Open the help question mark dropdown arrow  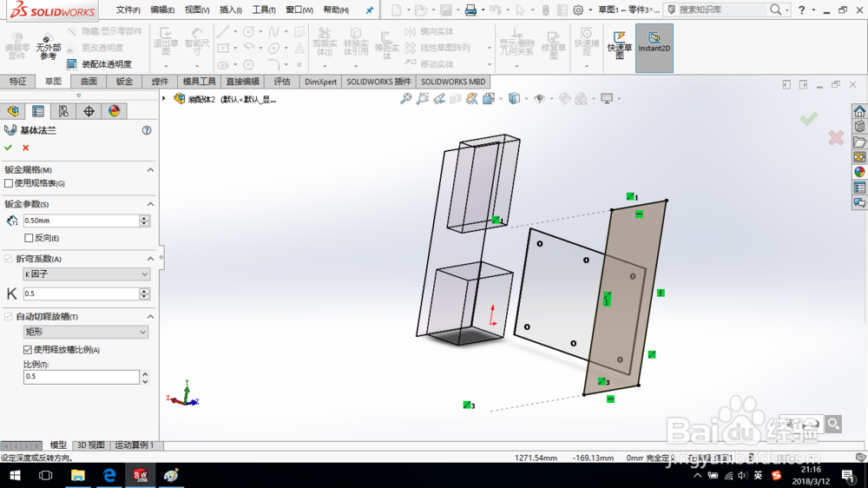click(813, 10)
